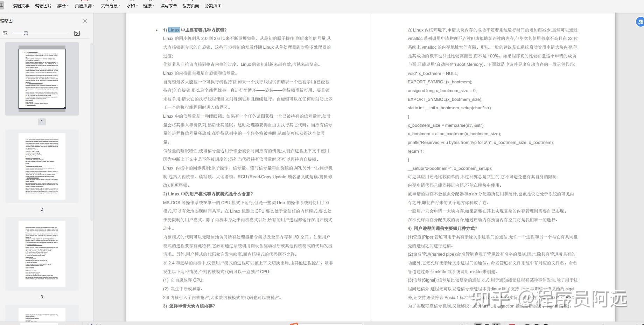Click page number label 1 under thumbnail
The height and width of the screenshot is (325, 644).
42,122
